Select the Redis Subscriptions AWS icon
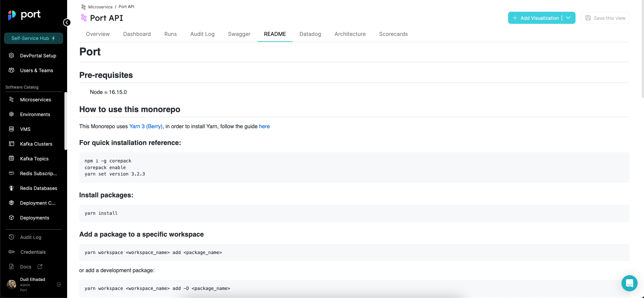The image size is (644, 298). [11, 173]
